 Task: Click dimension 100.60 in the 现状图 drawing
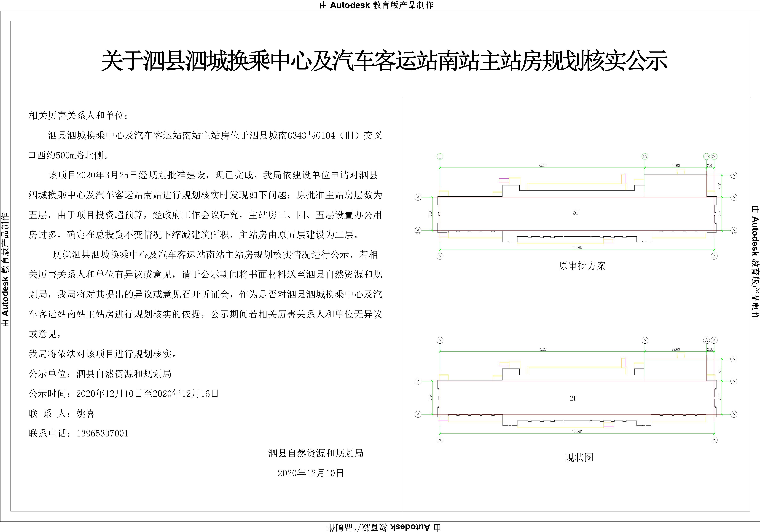coord(577,431)
